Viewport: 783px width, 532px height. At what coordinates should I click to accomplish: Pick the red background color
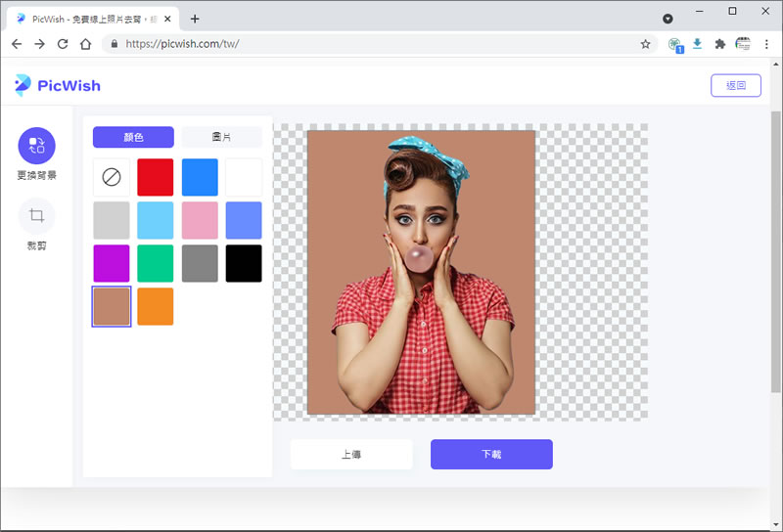[x=156, y=177]
